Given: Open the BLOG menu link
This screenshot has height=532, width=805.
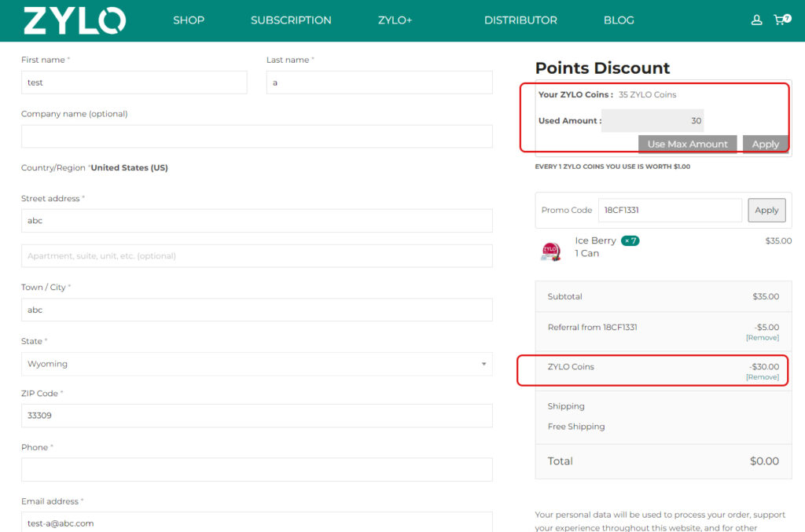Looking at the screenshot, I should (619, 20).
